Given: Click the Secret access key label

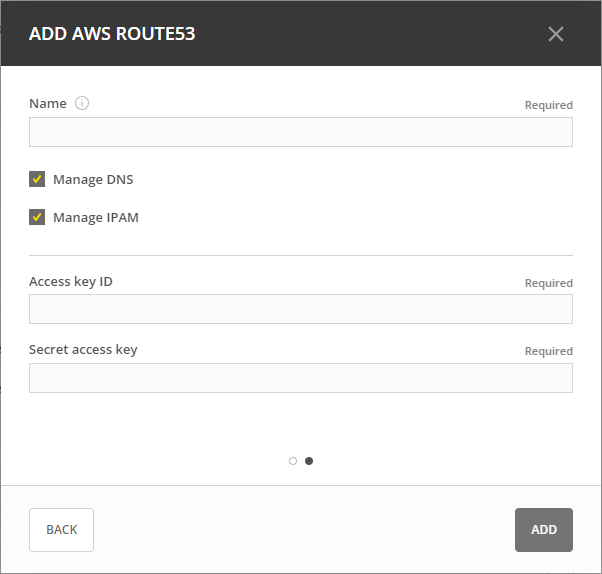Looking at the screenshot, I should tap(83, 349).
